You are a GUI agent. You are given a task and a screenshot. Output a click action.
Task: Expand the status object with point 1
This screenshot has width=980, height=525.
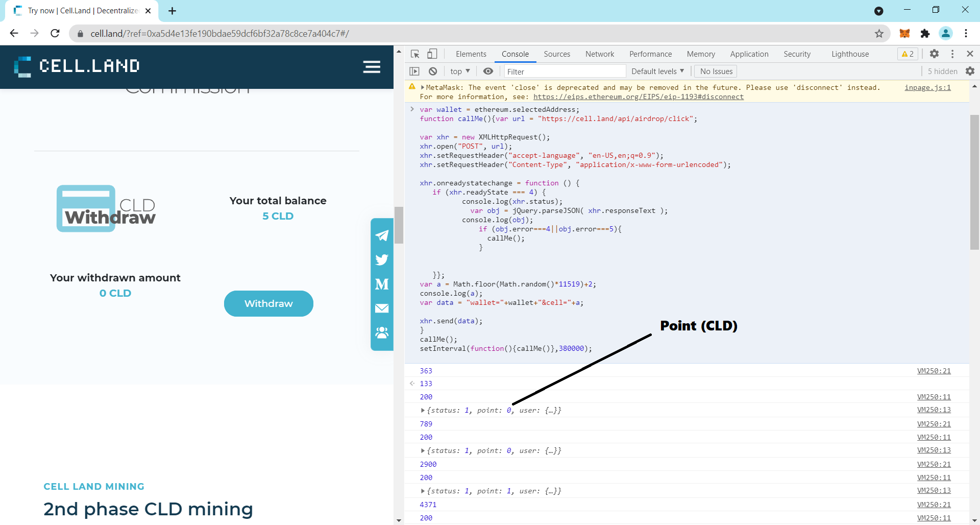click(x=423, y=491)
